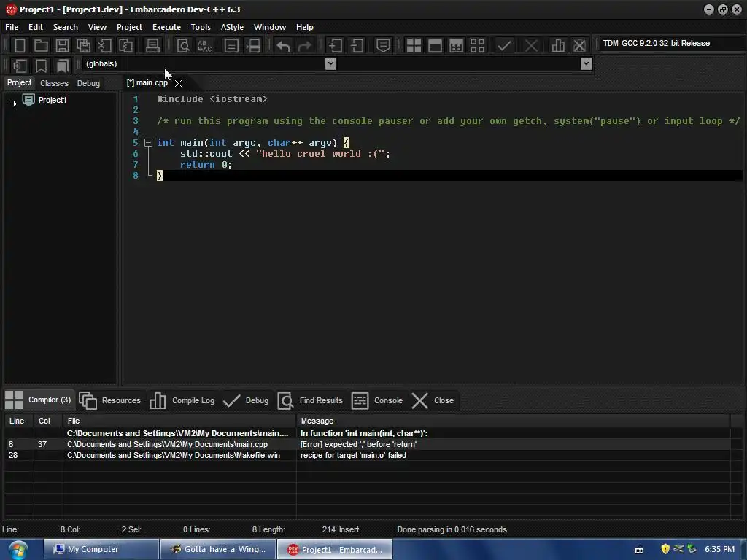Viewport: 747px width, 560px height.
Task: Click the crossed-out chart delete profiling icon
Action: point(579,46)
